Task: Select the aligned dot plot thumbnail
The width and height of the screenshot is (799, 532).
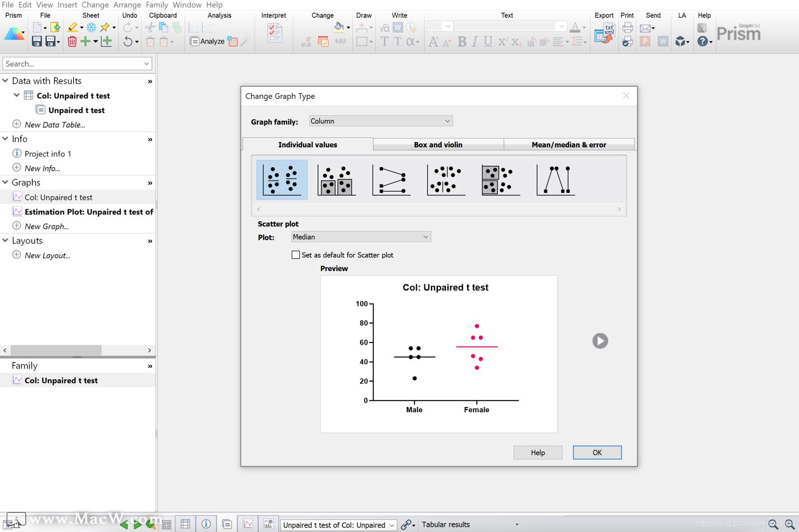Action: click(446, 180)
